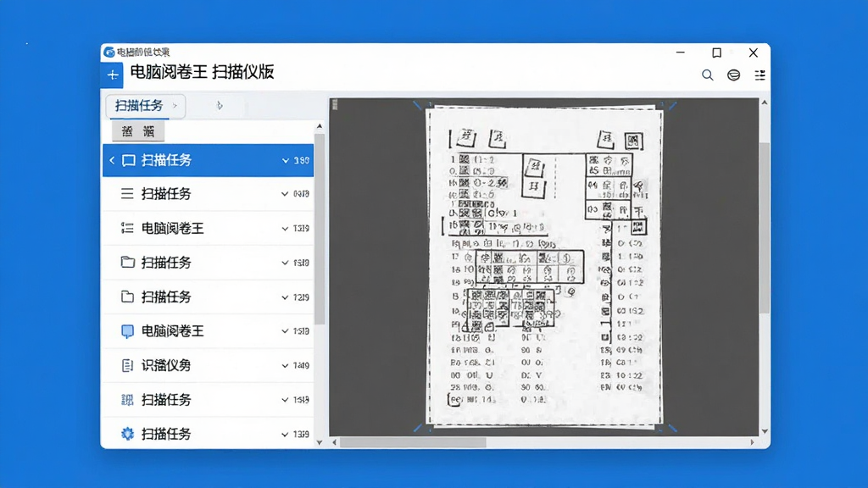Click hamburger lines icon on 扫描任务 row
Viewport: 868px width, 488px height.
coord(127,194)
